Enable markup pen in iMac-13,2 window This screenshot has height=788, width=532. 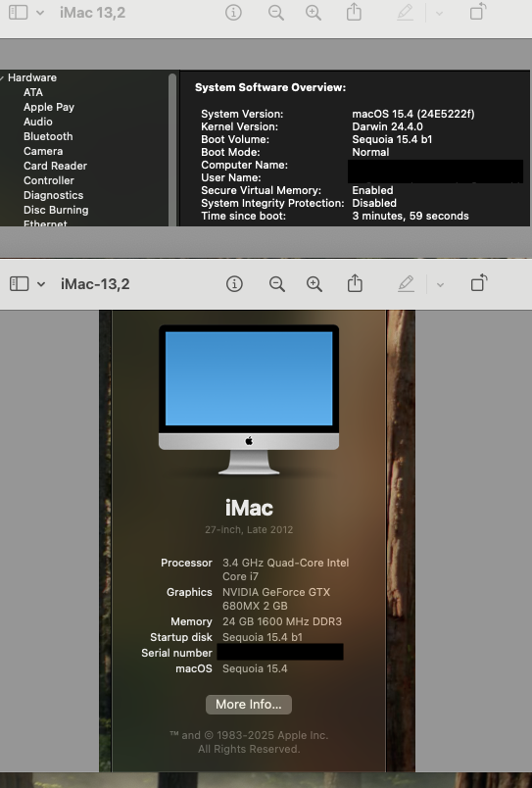click(x=406, y=284)
